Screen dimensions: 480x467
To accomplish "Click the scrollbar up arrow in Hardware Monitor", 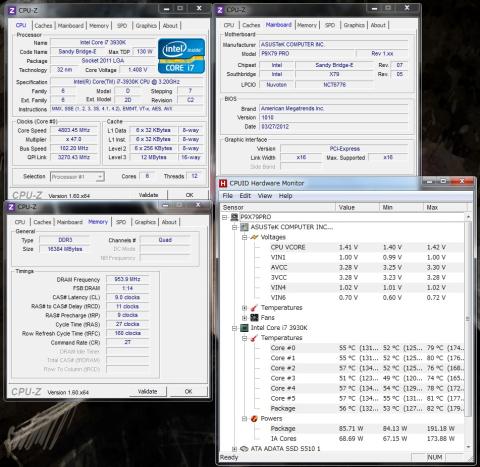I will (468, 217).
